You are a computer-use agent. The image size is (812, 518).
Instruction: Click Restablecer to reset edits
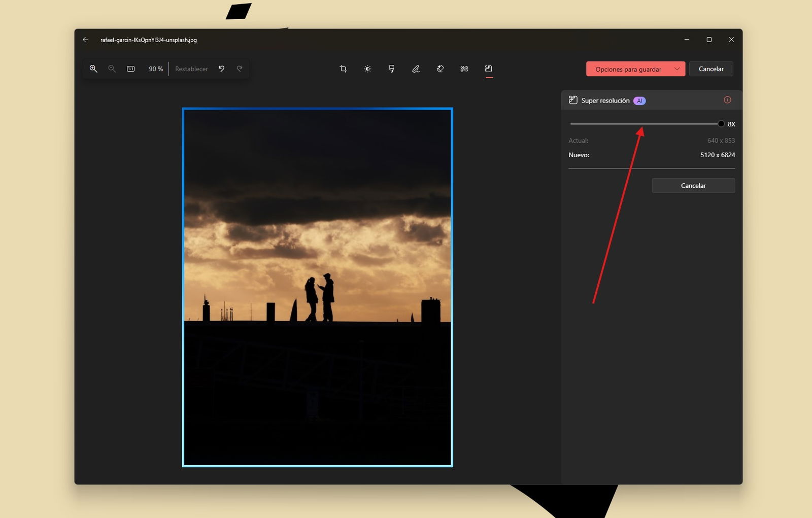click(191, 69)
